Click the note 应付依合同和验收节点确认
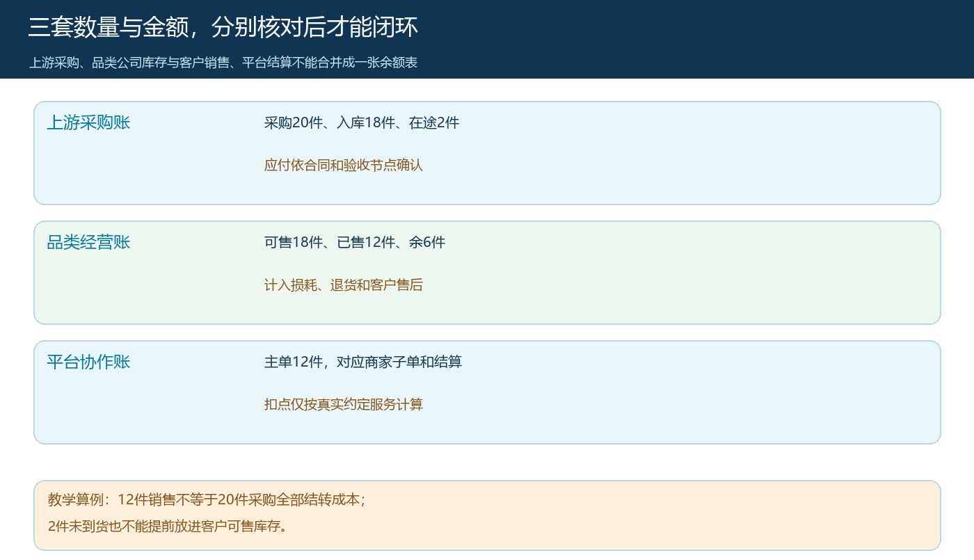Image resolution: width=974 pixels, height=560 pixels. [344, 166]
